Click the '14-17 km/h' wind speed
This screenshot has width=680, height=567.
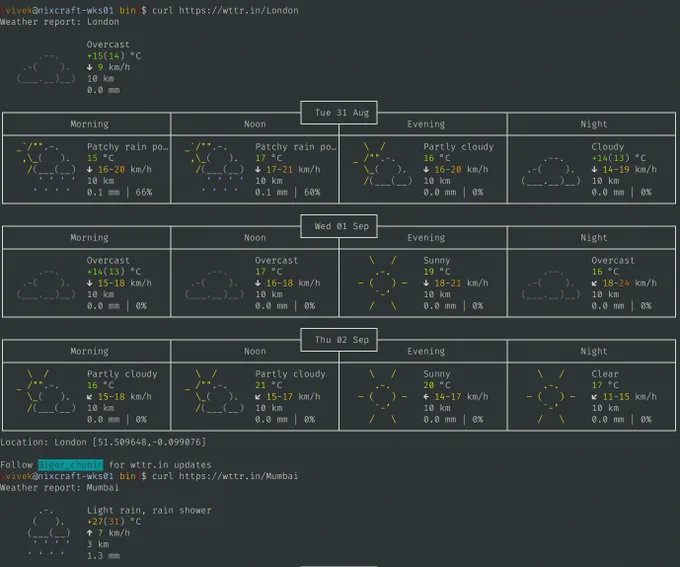(456, 397)
